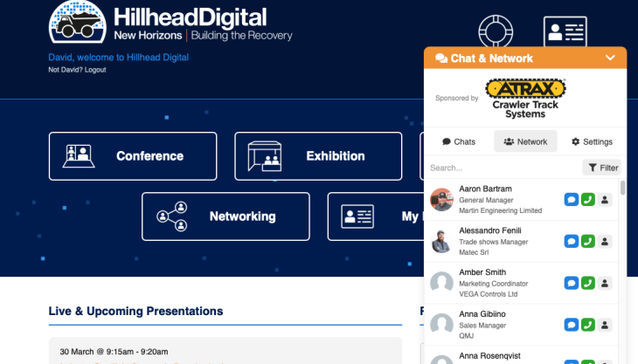The image size is (638, 364).
Task: Click the VEGA Controls Ltd company text
Action: pyautogui.click(x=489, y=294)
